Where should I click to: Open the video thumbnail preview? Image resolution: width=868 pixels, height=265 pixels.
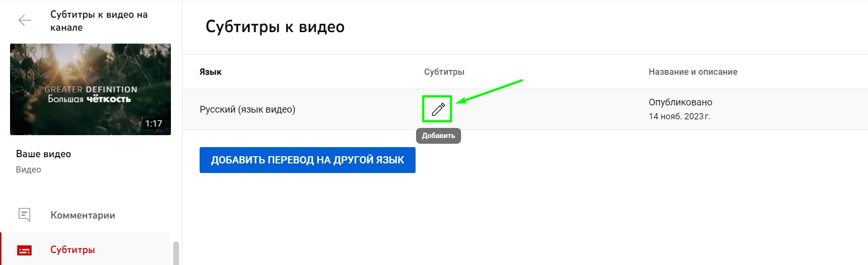tap(90, 89)
